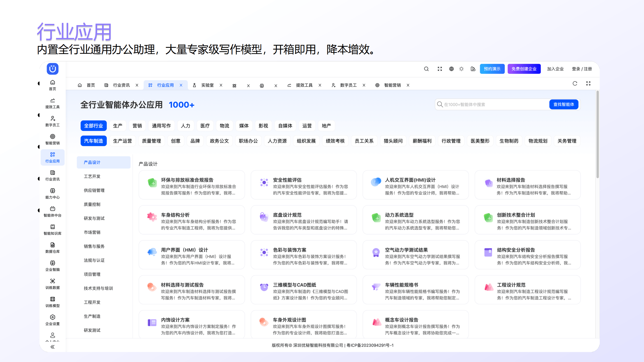Image resolution: width=644 pixels, height=362 pixels.
Task: Click the refresh icon on tab bar
Action: (x=575, y=84)
